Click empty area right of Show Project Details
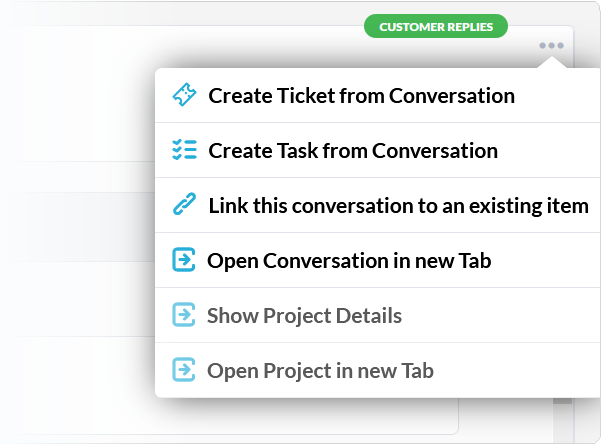The image size is (601, 444). 500,315
